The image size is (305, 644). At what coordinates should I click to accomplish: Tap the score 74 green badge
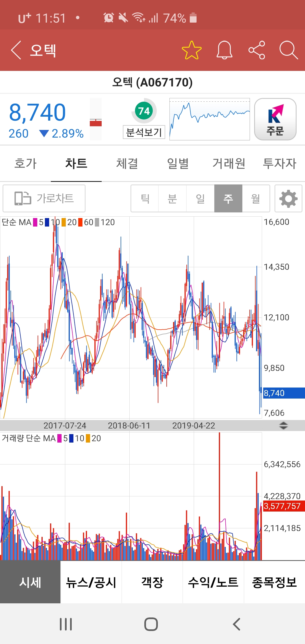click(144, 111)
